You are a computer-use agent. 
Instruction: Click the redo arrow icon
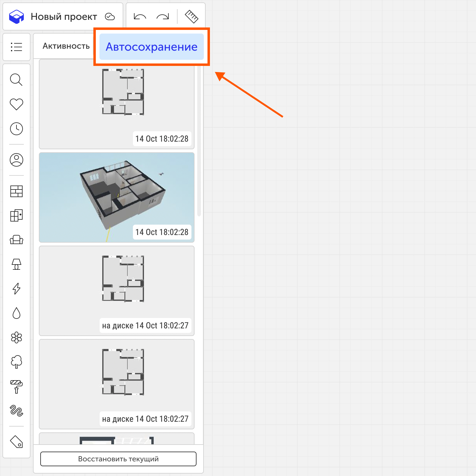163,17
